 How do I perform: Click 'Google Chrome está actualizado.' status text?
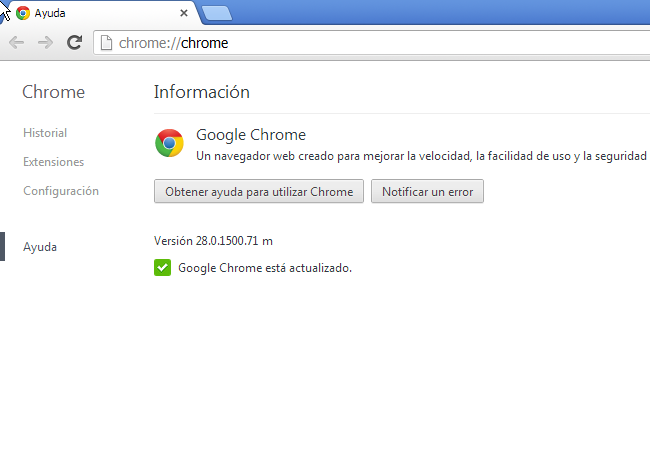pyautogui.click(x=265, y=268)
